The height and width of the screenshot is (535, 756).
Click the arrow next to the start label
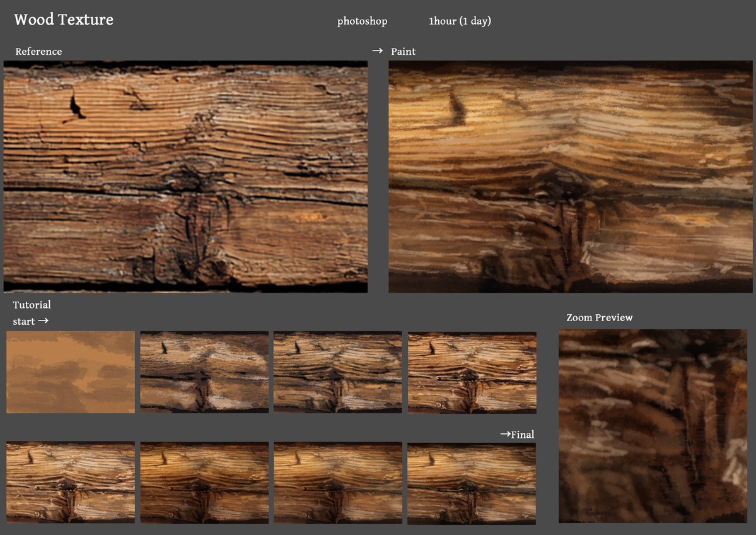pyautogui.click(x=43, y=321)
